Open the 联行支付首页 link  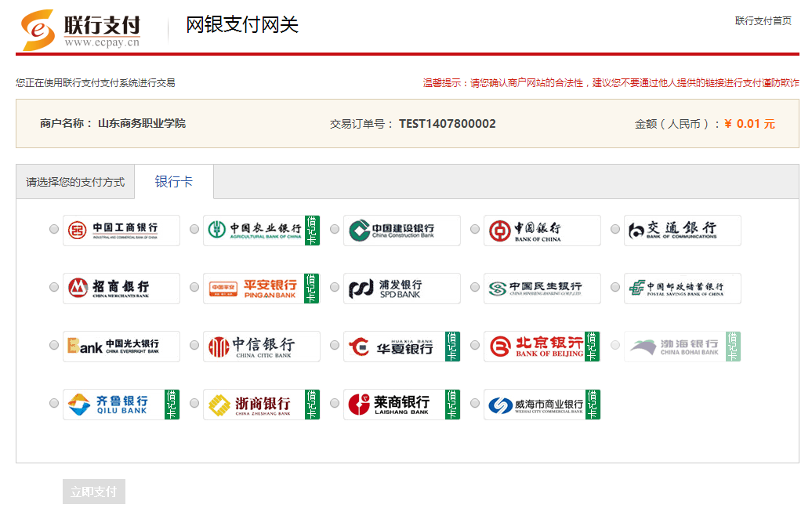point(763,21)
